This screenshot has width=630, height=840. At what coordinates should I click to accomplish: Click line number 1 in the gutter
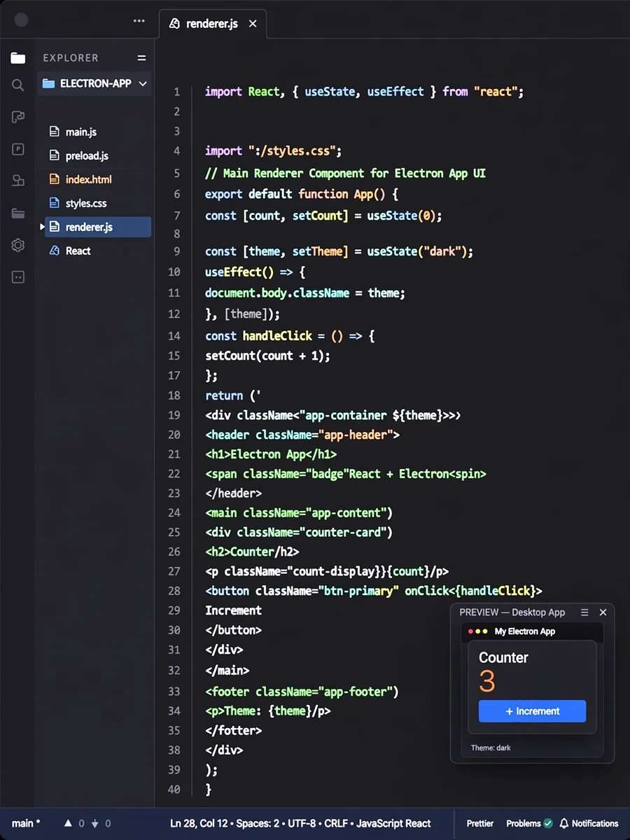pyautogui.click(x=177, y=92)
